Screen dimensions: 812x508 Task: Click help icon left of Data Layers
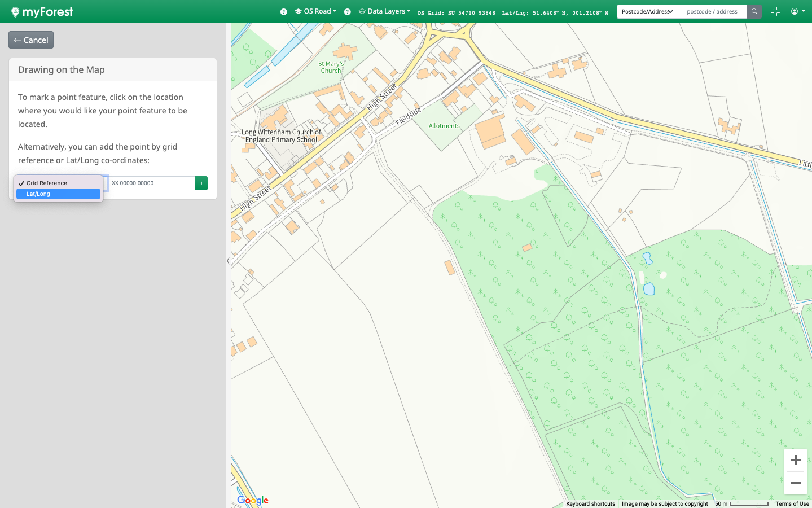click(348, 12)
